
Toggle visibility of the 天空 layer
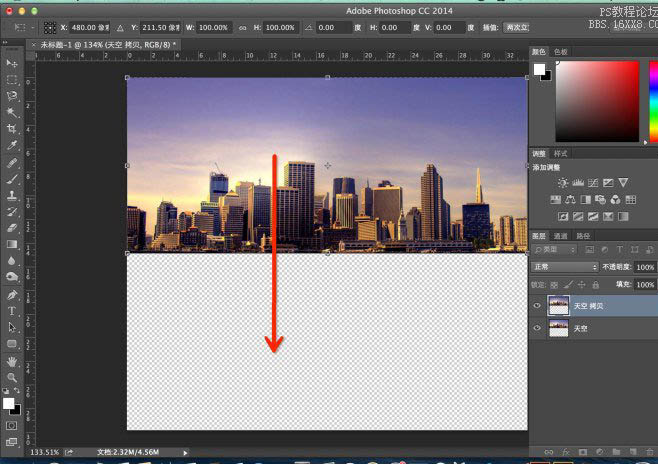point(537,328)
